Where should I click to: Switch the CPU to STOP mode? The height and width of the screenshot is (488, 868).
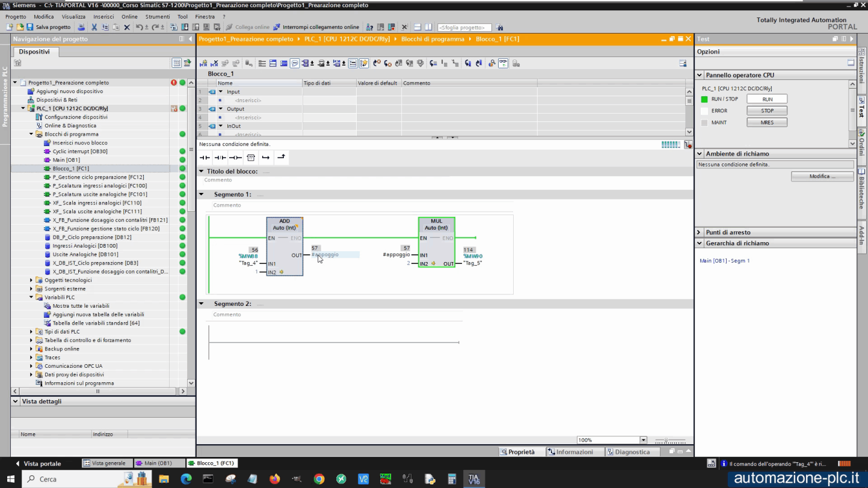[x=766, y=110]
